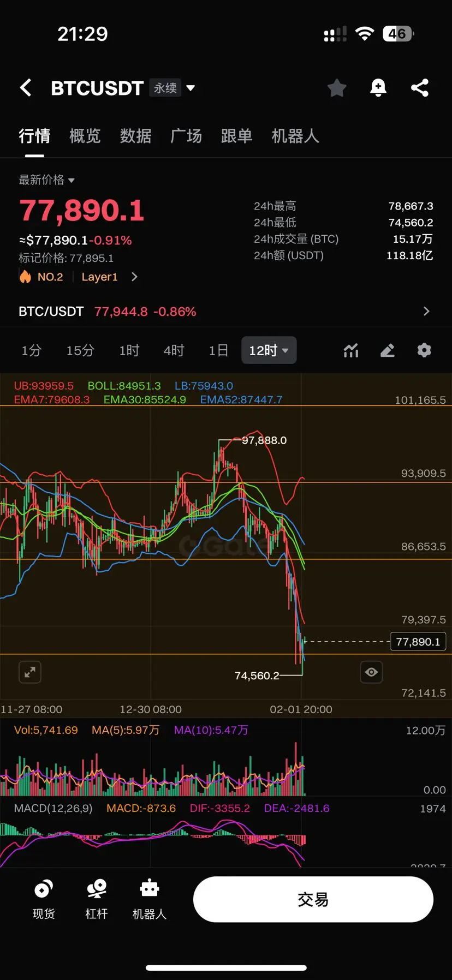
Task: Open chart settings gear icon
Action: (x=424, y=350)
